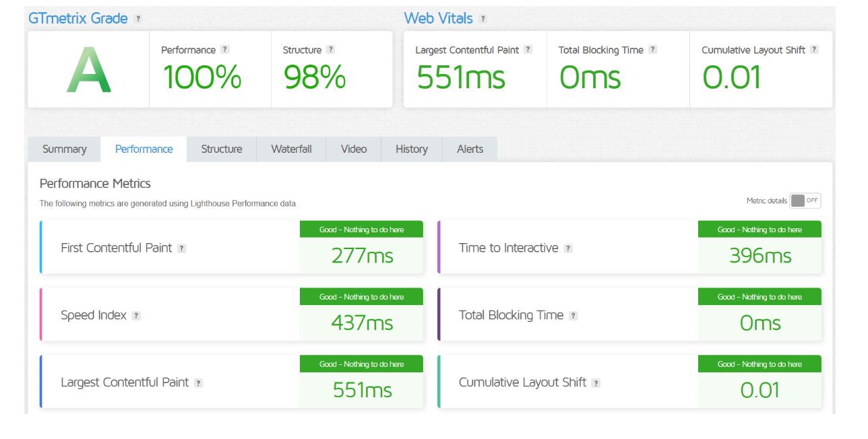Toggle the Metric details switch
This screenshot has height=439, width=868.
[805, 201]
